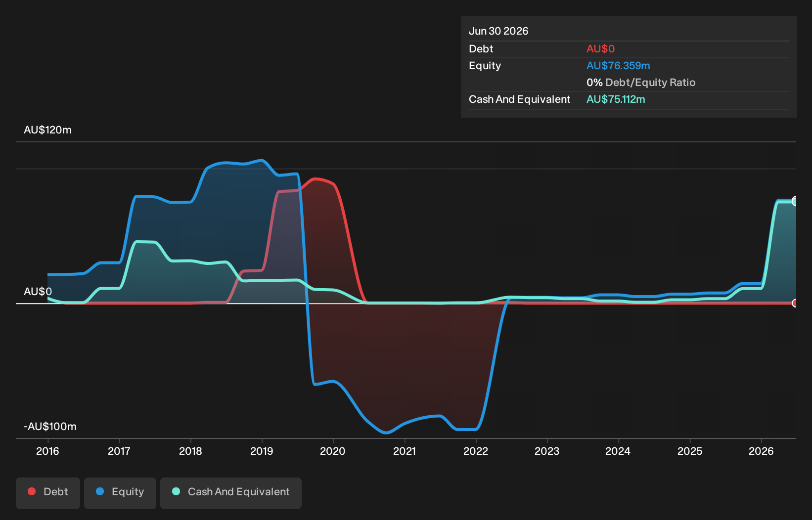Click the red AU$0 debt value in tooltip
The width and height of the screenshot is (812, 520).
[x=600, y=49]
